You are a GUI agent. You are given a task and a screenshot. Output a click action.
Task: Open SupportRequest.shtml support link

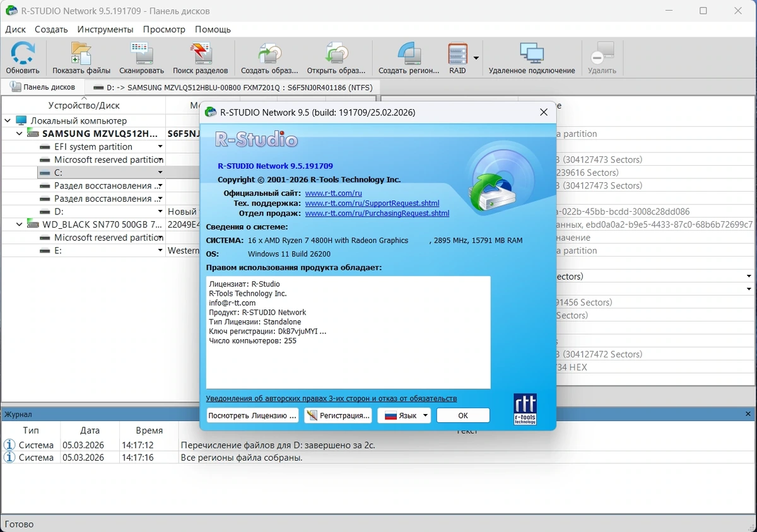(x=372, y=204)
